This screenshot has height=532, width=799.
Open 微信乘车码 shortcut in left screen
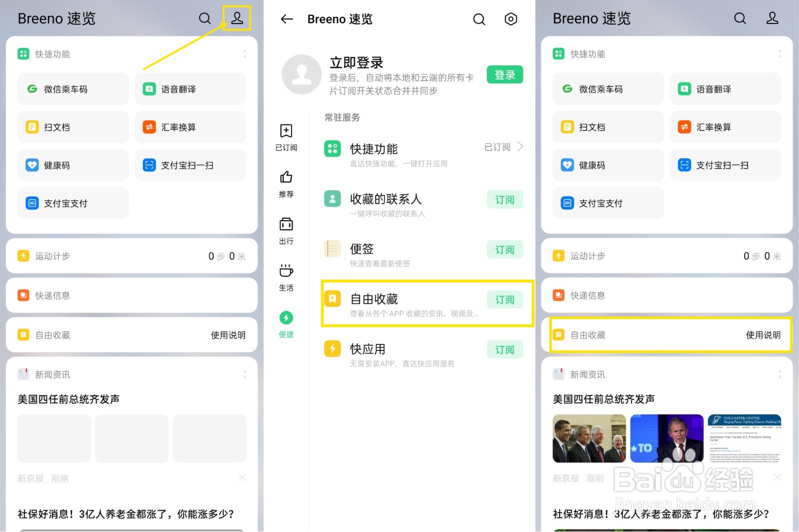pyautogui.click(x=73, y=89)
